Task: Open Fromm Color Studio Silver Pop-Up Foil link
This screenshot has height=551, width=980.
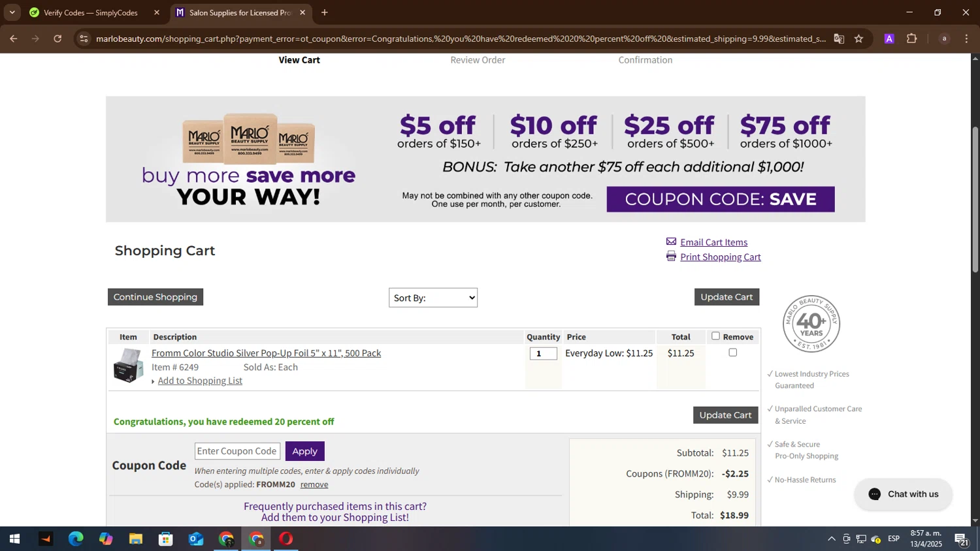Action: pos(266,353)
